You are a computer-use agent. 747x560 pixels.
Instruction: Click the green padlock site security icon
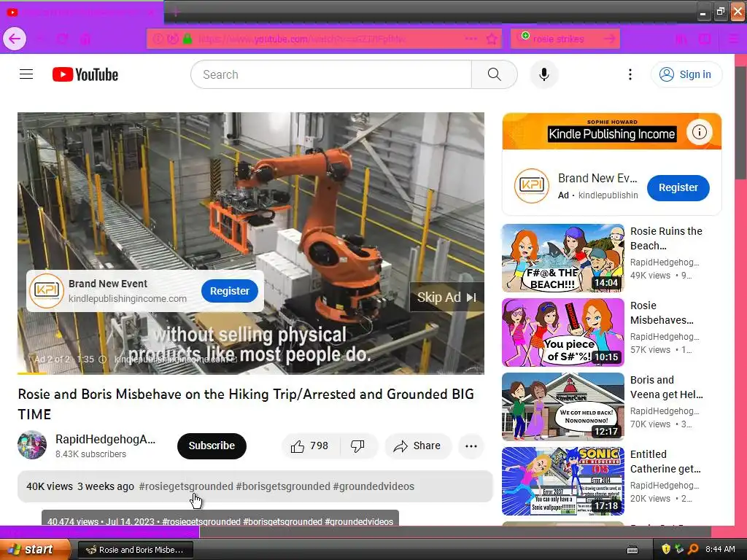[187, 39]
